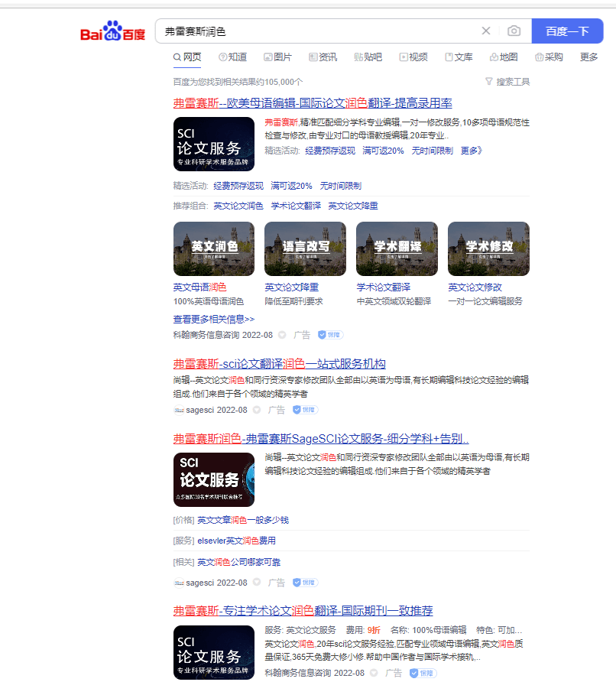The height and width of the screenshot is (695, 616).
Task: Open 经费预存返现 link beside the first ad thumbnail
Action: point(330,151)
